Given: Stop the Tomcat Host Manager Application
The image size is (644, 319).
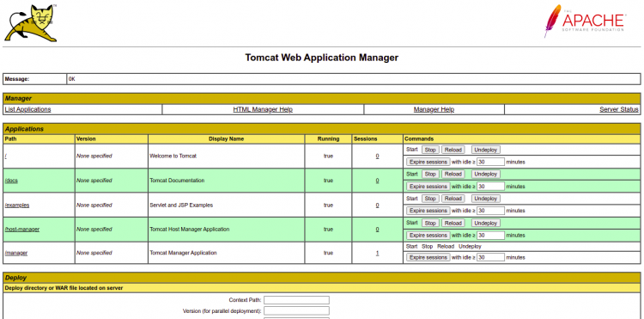Looking at the screenshot, I should coord(430,224).
